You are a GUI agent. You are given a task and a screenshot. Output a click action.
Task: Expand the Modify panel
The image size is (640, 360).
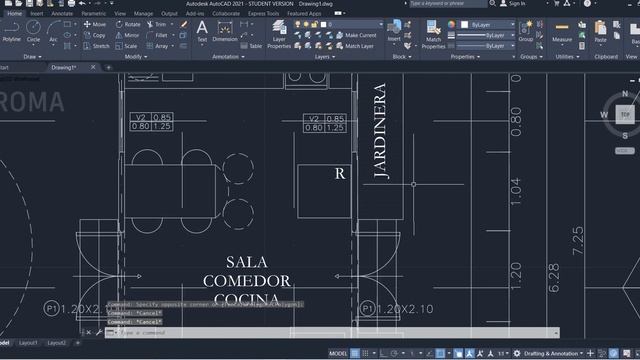136,57
